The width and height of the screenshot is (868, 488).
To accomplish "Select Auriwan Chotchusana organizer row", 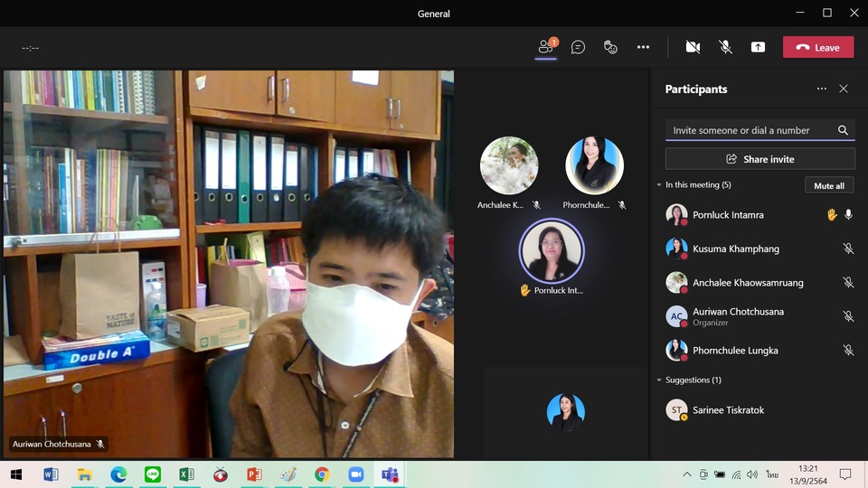I will [759, 316].
